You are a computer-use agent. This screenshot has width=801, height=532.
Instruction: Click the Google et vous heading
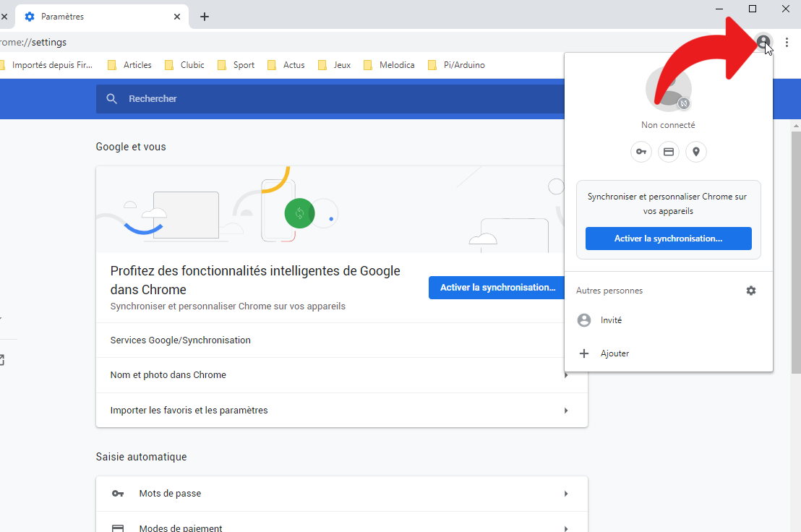click(x=131, y=147)
